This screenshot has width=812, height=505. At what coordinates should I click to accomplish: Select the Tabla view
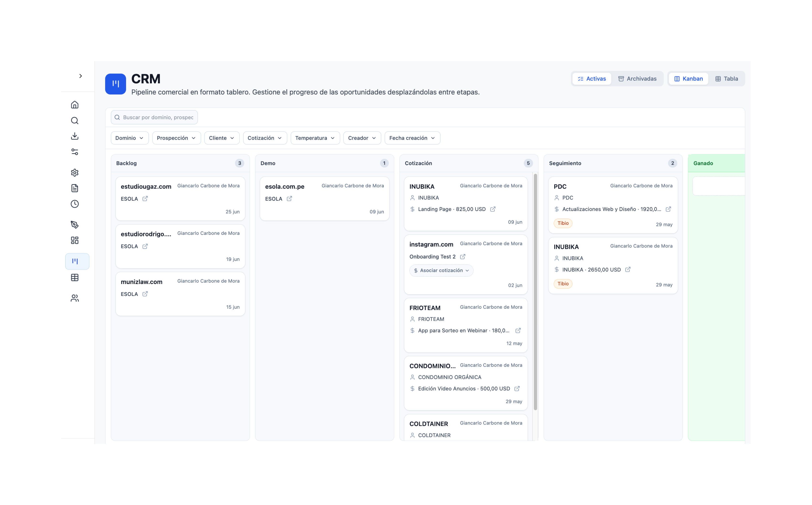click(x=727, y=79)
